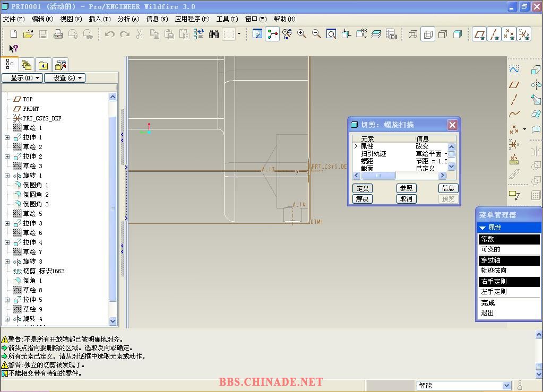Select 切剪 标识1663 in model tree
Viewport: 543px width, 392px height.
(x=44, y=271)
